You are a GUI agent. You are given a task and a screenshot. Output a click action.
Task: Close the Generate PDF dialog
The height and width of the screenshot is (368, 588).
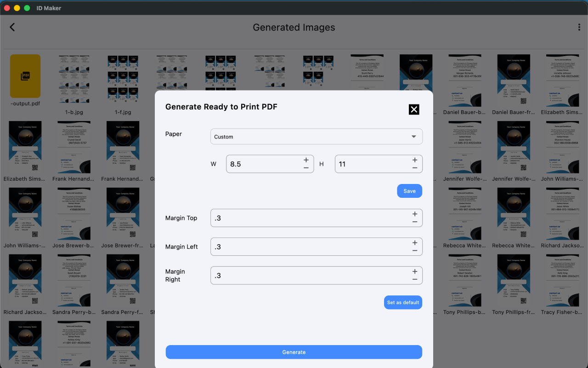[414, 109]
